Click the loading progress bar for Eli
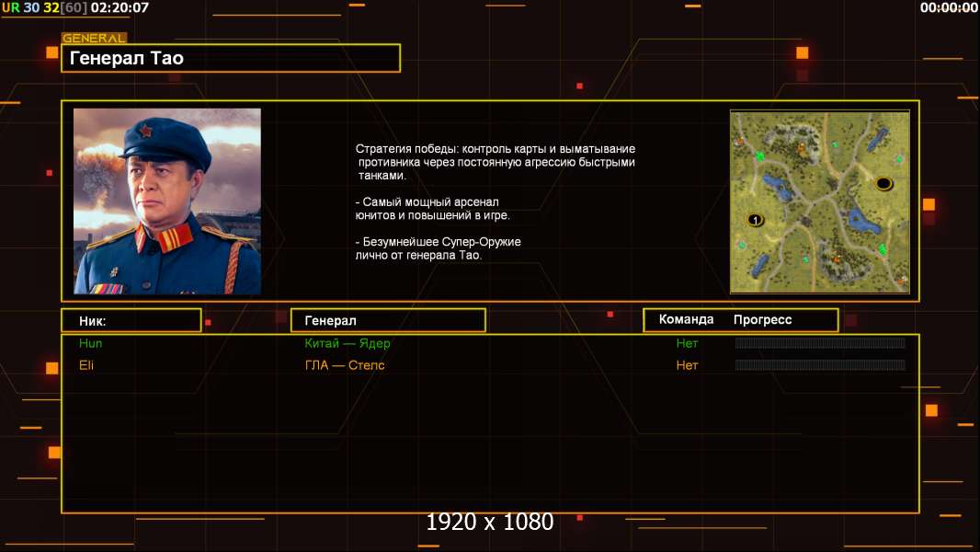This screenshot has width=980, height=552. (820, 364)
